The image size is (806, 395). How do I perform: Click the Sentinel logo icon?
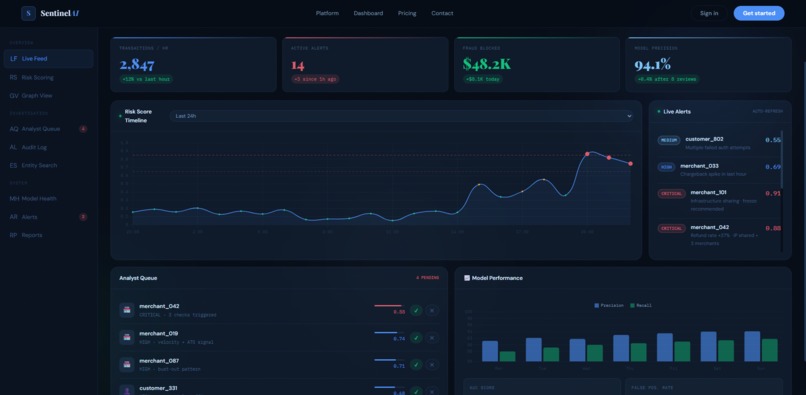pyautogui.click(x=28, y=13)
